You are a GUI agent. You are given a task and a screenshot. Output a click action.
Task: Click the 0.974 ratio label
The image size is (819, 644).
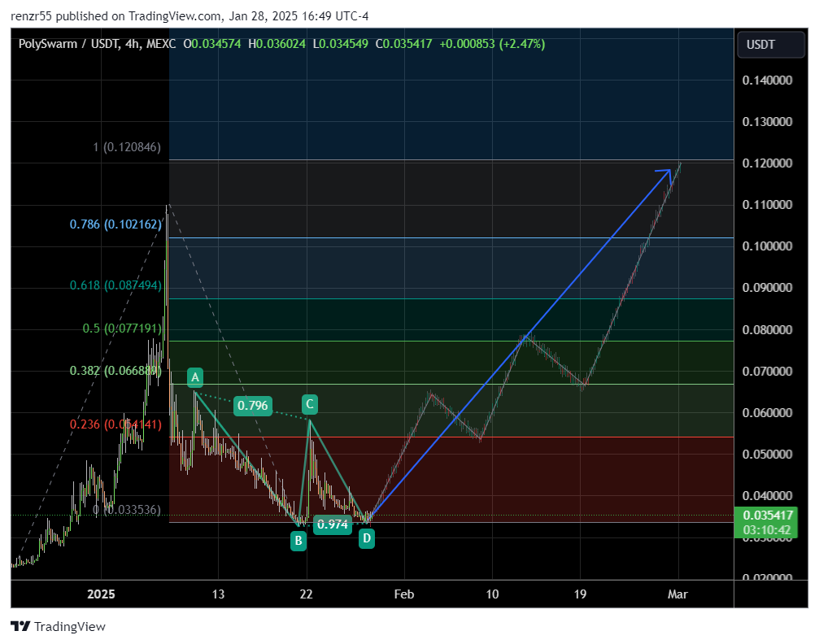pyautogui.click(x=332, y=524)
